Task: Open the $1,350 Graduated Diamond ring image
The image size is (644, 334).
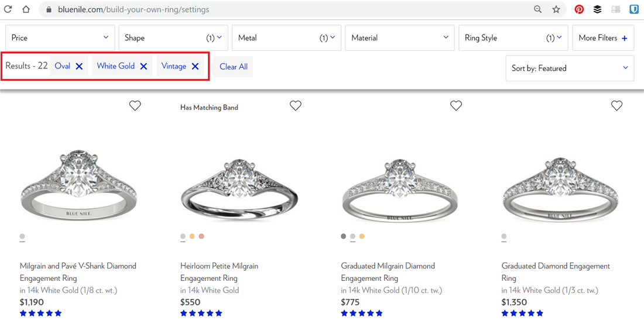Action: pos(560,189)
